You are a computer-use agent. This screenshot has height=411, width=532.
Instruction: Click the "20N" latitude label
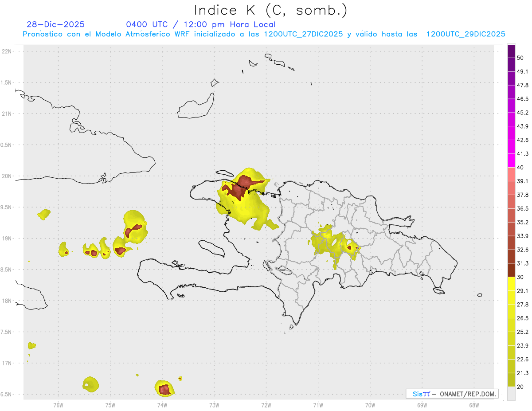[x=7, y=176]
